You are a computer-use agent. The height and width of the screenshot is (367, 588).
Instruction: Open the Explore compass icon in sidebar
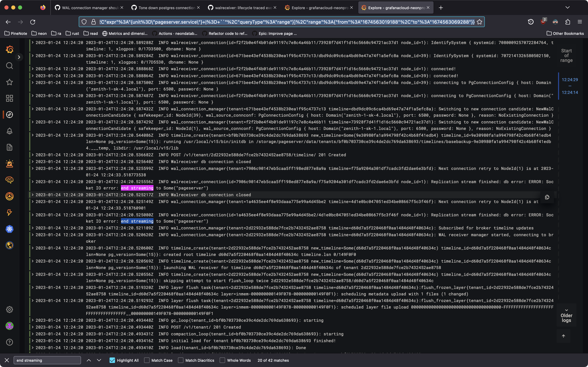[x=10, y=115]
